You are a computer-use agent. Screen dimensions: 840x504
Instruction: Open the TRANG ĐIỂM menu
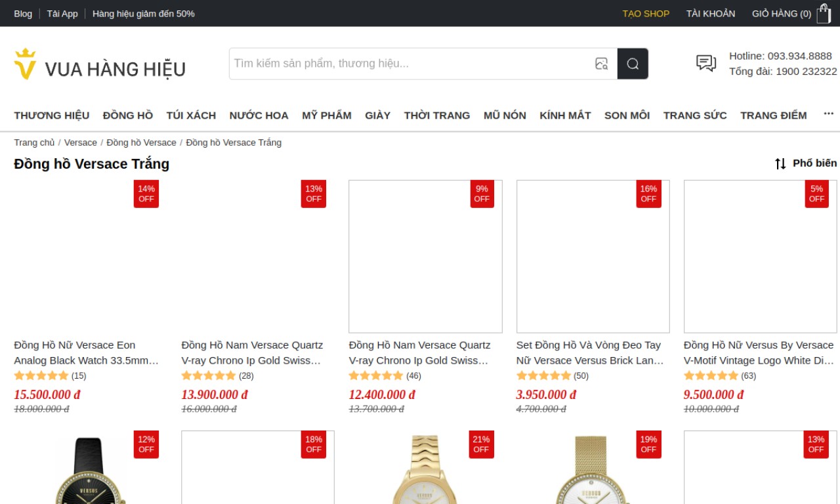point(774,115)
